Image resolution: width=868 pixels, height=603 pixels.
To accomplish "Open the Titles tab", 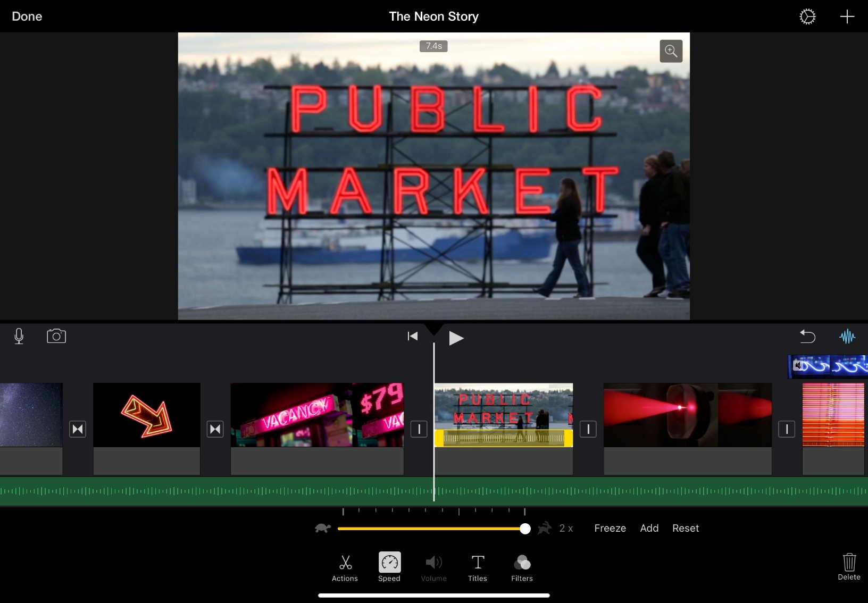I will point(477,567).
